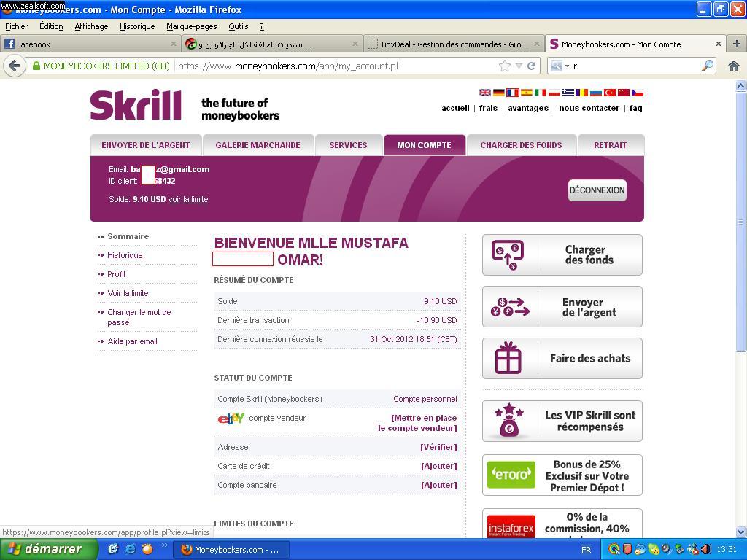The height and width of the screenshot is (560, 747).
Task: Click the browser back arrow button
Action: [x=15, y=66]
